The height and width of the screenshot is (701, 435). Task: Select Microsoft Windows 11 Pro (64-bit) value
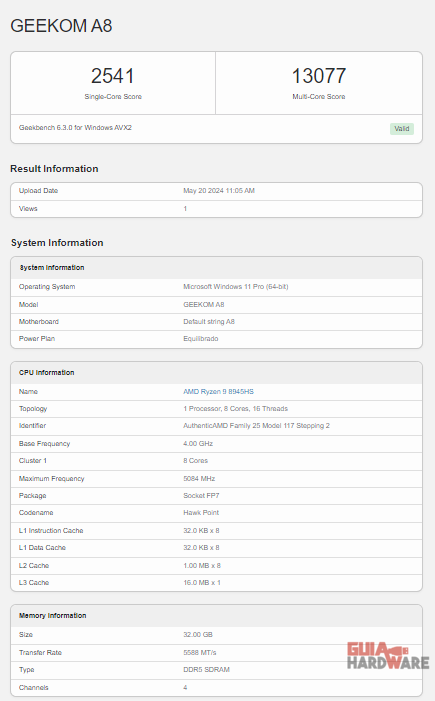click(x=236, y=287)
